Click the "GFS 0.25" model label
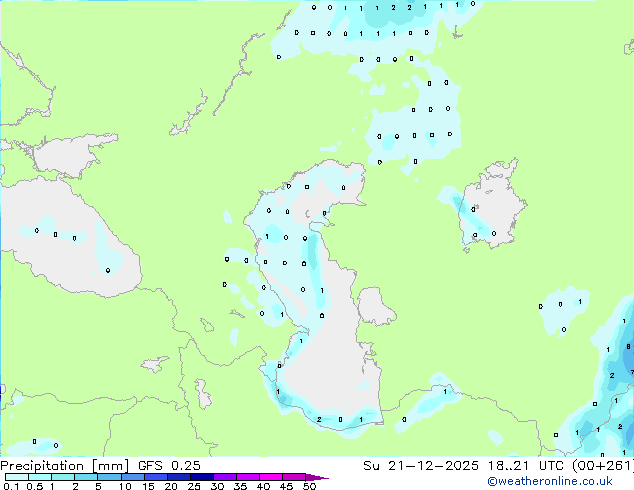 [169, 466]
